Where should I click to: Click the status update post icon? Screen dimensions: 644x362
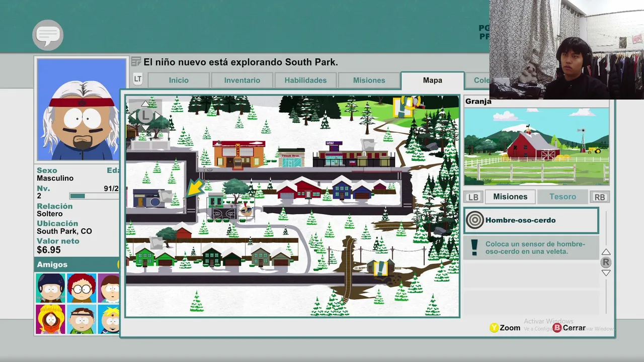(x=136, y=62)
